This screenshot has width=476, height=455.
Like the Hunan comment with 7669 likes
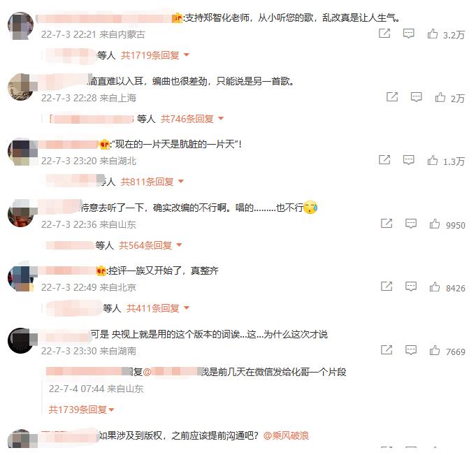pyautogui.click(x=434, y=350)
